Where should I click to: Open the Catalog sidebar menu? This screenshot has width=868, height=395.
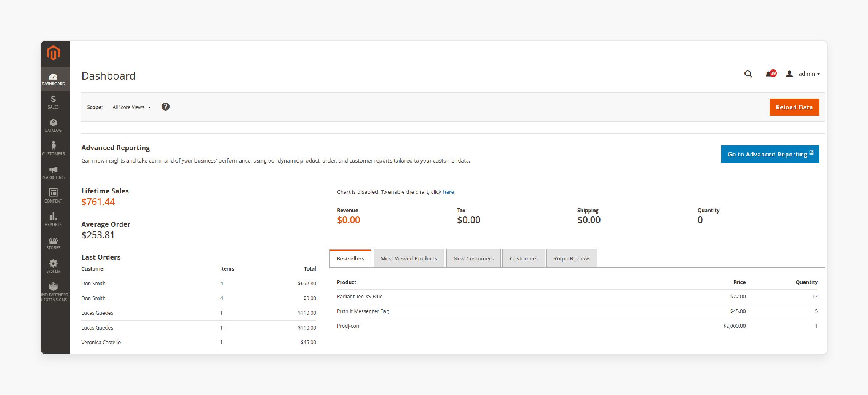53,125
